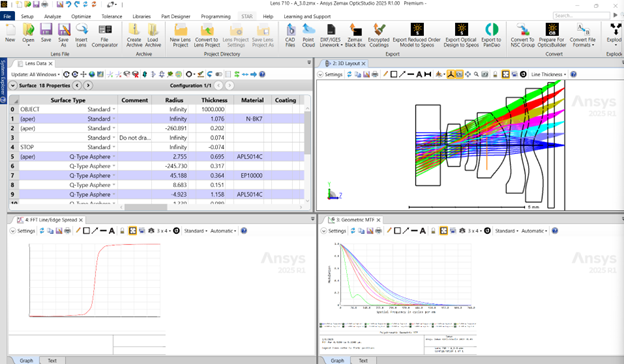The image size is (624, 364).
Task: Switch to Graph tab in Geometric MTF window
Action: point(337,360)
